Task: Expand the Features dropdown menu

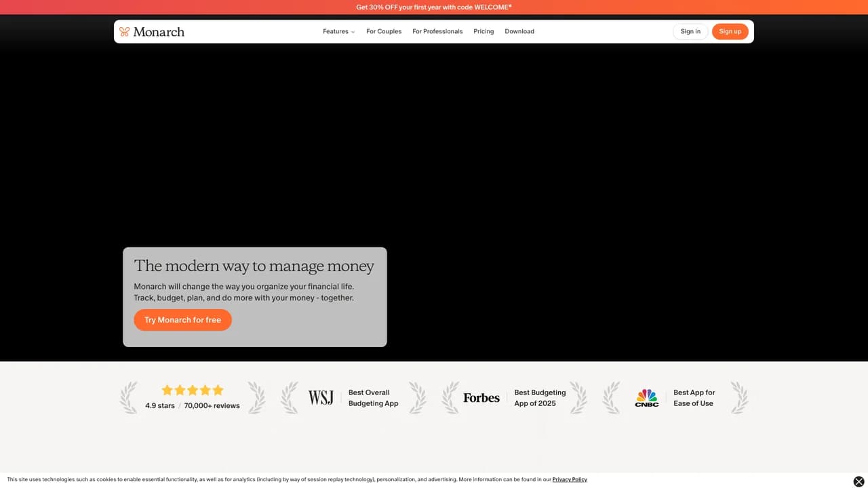Action: tap(339, 31)
